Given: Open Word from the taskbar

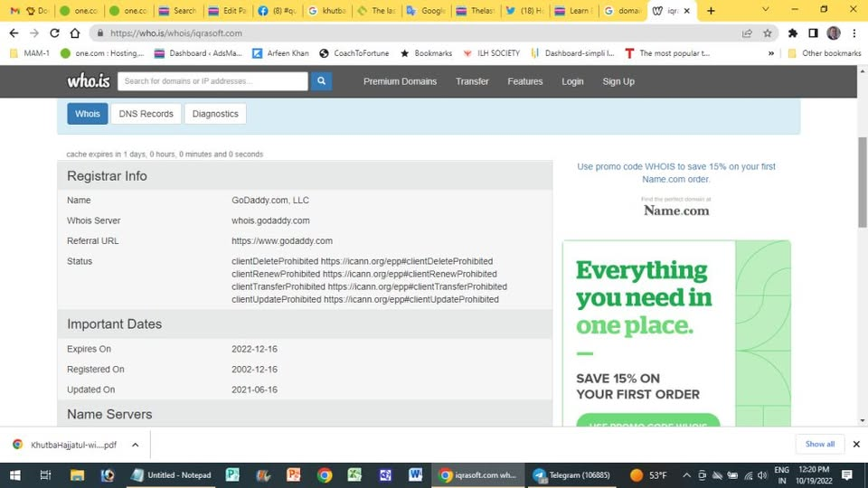Looking at the screenshot, I should point(415,475).
